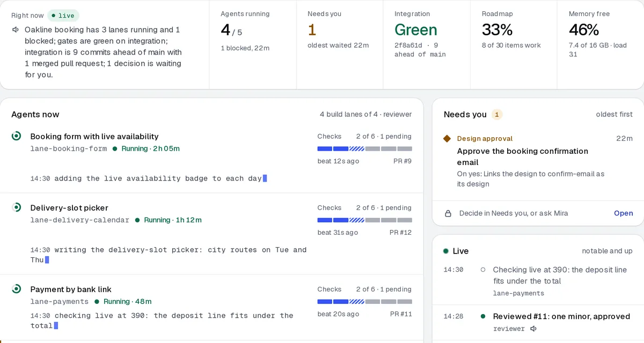Image resolution: width=644 pixels, height=343 pixels.
Task: Click the checks progress bar for Delivery-slot picker
Action: [365, 220]
